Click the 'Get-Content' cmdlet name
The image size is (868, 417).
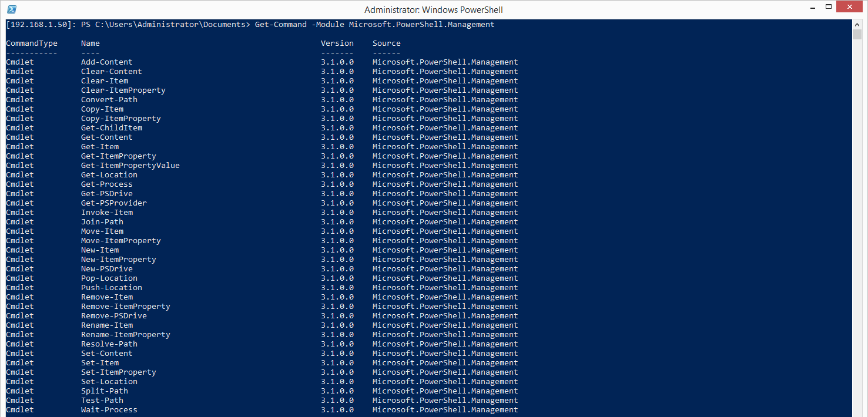pyautogui.click(x=107, y=137)
